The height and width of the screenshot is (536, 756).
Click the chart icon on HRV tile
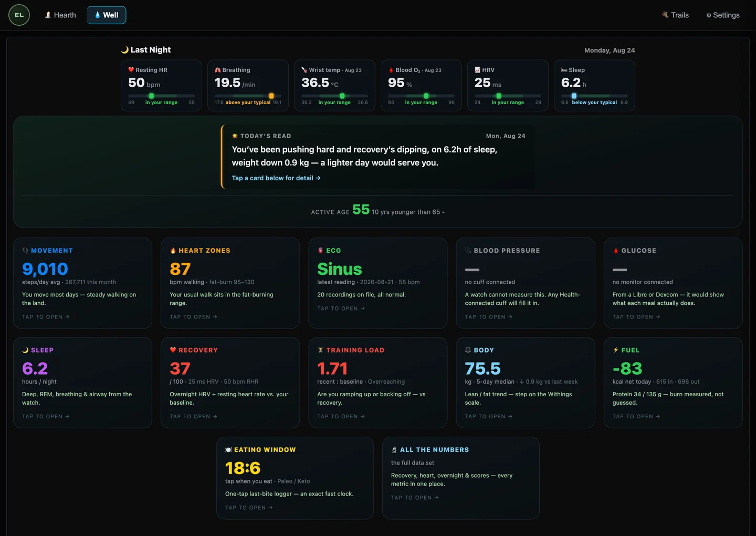point(478,70)
